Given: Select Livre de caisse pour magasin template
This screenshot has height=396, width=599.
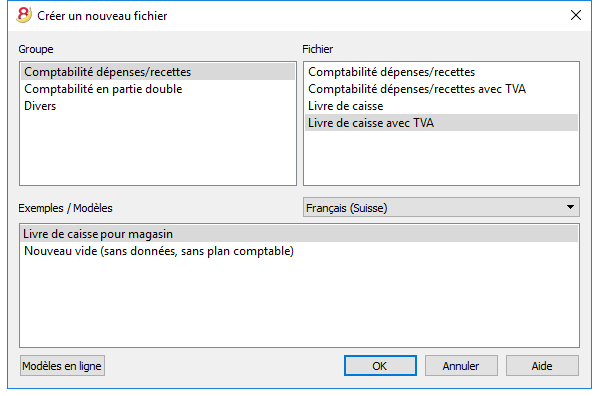Looking at the screenshot, I should tap(300, 234).
